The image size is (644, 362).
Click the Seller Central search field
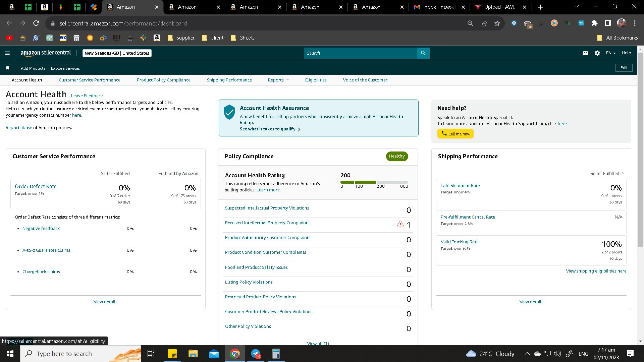click(361, 53)
